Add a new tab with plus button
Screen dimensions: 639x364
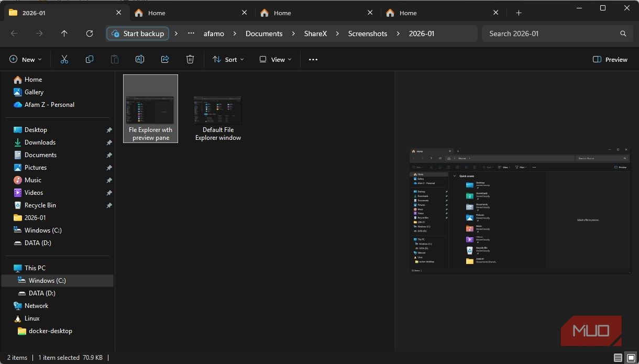click(x=519, y=13)
